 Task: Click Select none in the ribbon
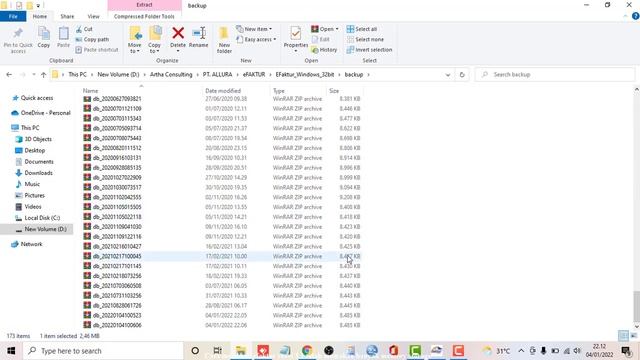[x=365, y=40]
